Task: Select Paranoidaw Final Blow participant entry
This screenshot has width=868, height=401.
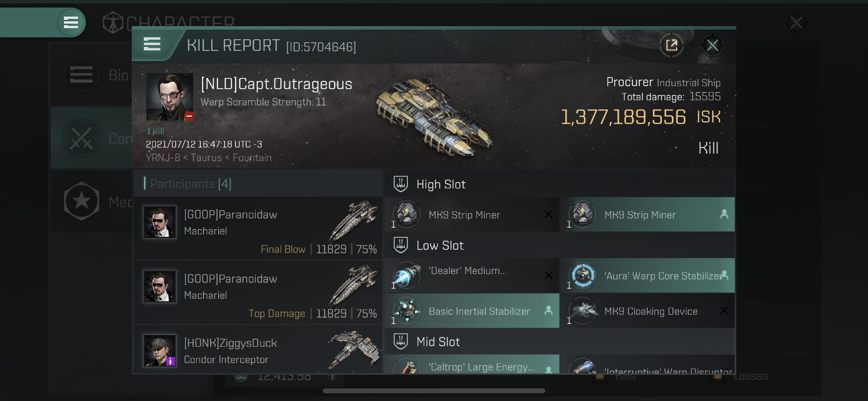Action: click(258, 228)
